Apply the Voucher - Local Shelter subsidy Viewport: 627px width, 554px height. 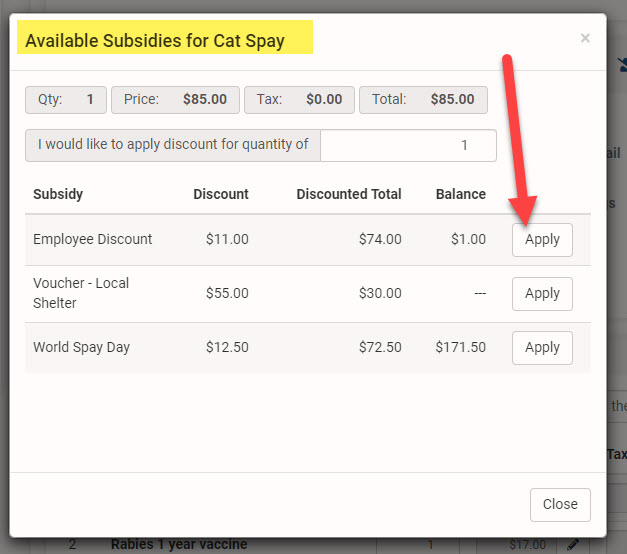[x=542, y=293]
